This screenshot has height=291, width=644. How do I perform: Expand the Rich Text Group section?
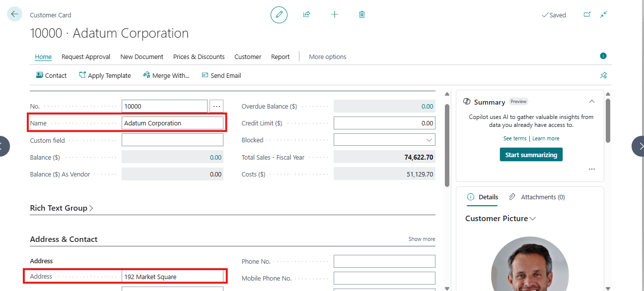[x=62, y=208]
